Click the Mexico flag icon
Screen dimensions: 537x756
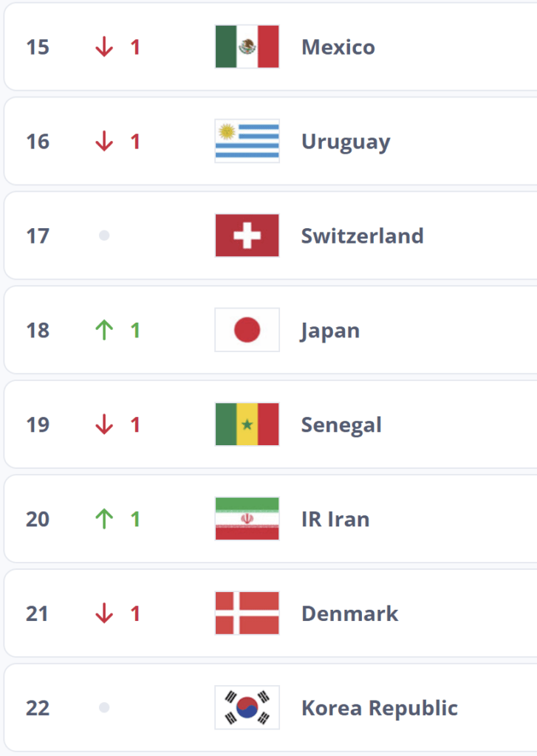pyautogui.click(x=247, y=47)
